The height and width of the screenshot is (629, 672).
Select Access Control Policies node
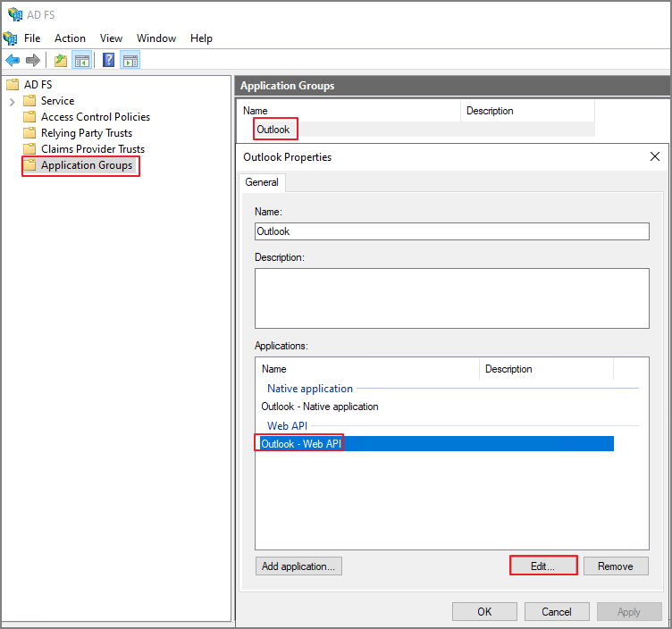[x=96, y=116]
